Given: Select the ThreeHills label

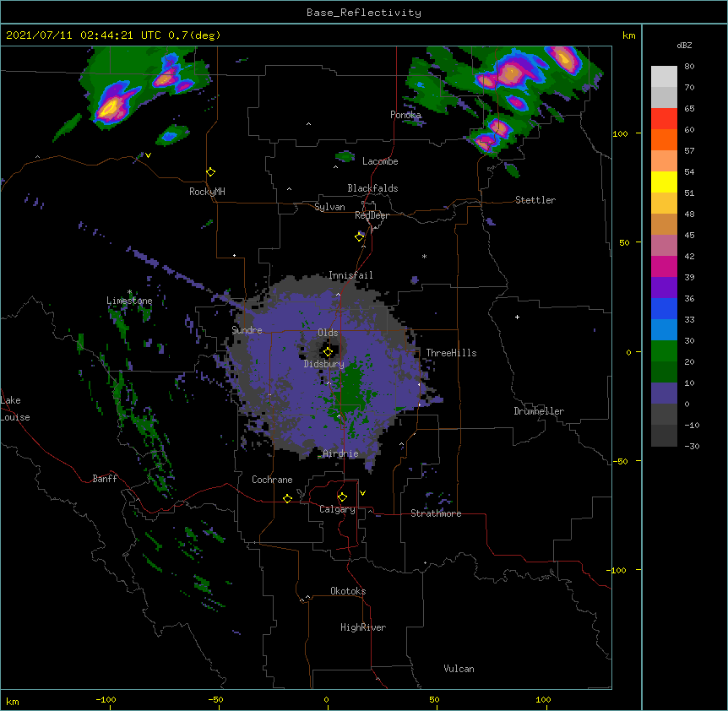Looking at the screenshot, I should tap(451, 353).
